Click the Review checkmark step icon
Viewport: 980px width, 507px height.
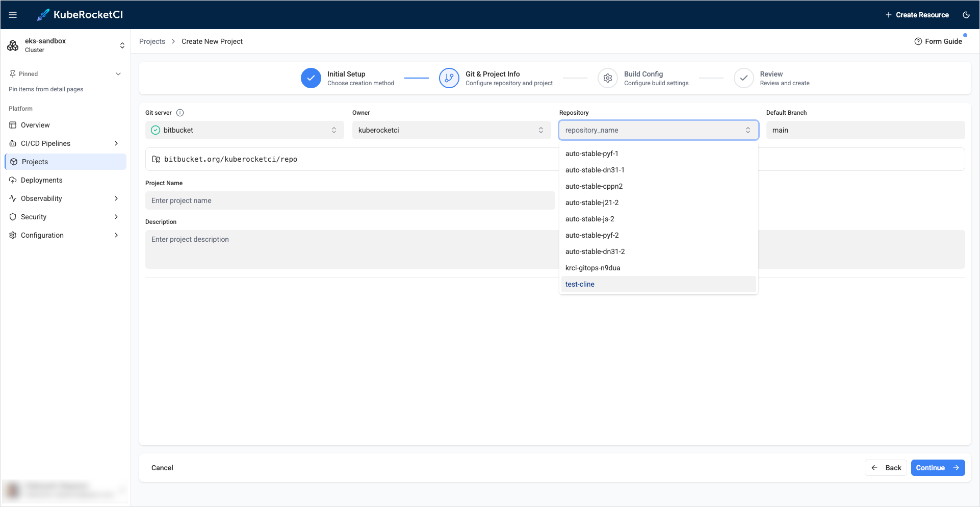[744, 78]
